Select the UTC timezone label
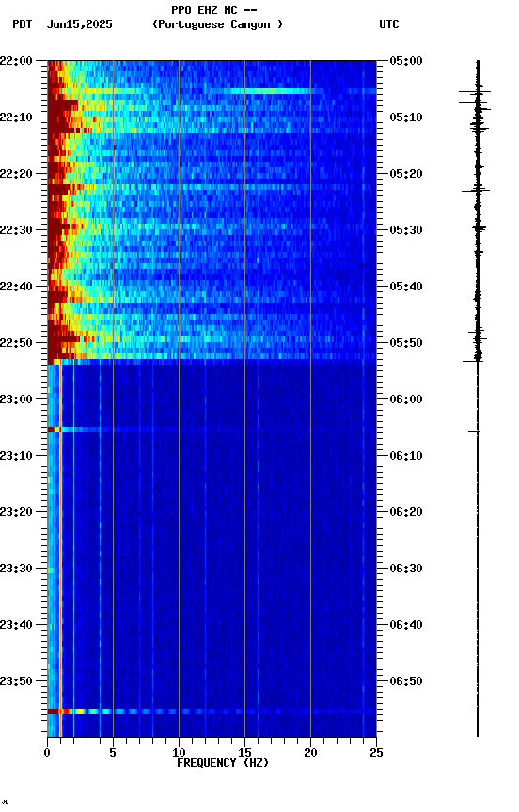 coord(389,24)
